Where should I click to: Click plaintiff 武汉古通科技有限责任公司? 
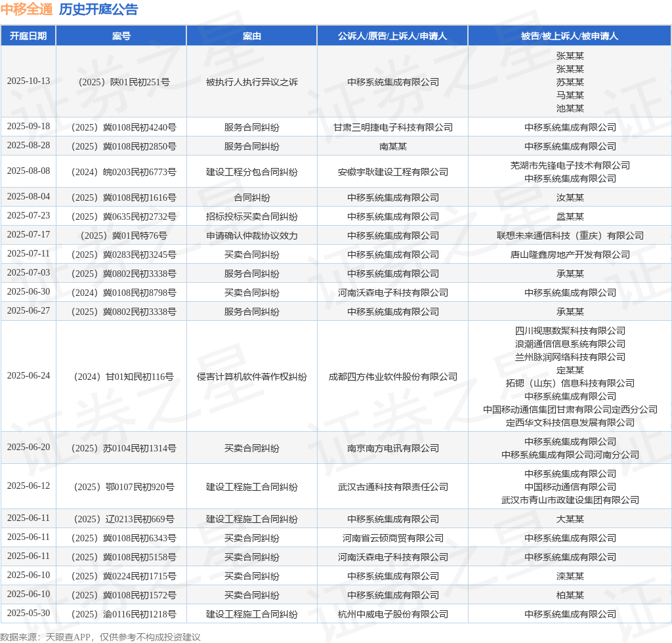393,487
